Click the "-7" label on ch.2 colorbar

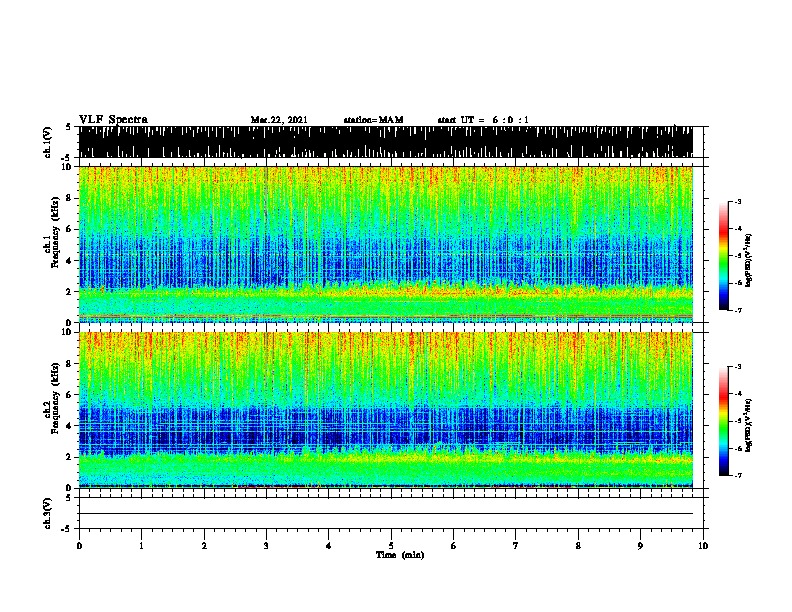pyautogui.click(x=738, y=475)
